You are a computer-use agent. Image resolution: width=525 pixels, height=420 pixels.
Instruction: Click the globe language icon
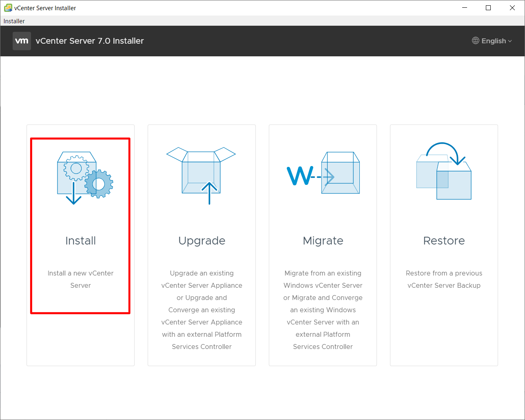476,40
